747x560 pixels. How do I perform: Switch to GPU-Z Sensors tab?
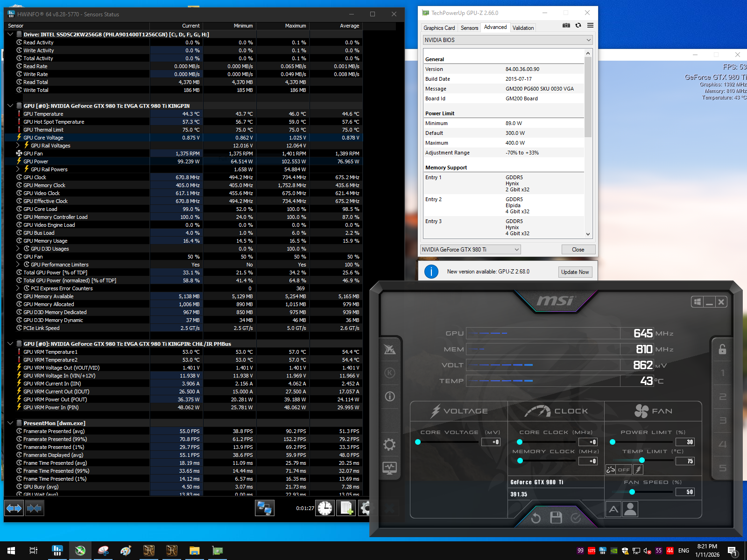coord(469,28)
